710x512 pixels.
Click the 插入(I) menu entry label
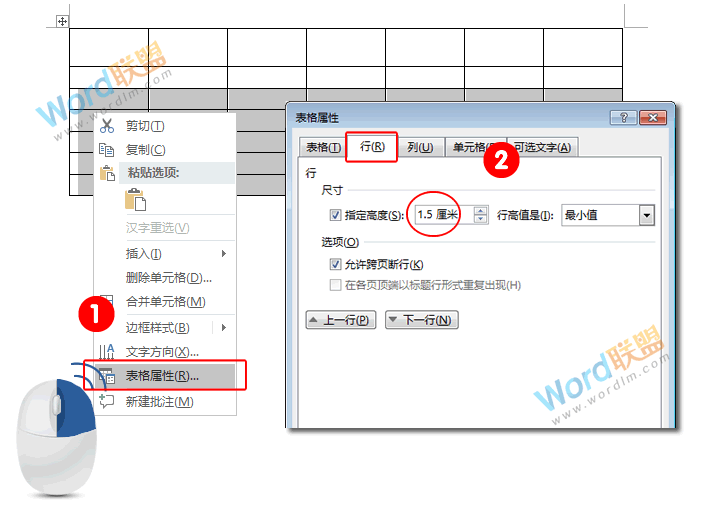(x=144, y=254)
